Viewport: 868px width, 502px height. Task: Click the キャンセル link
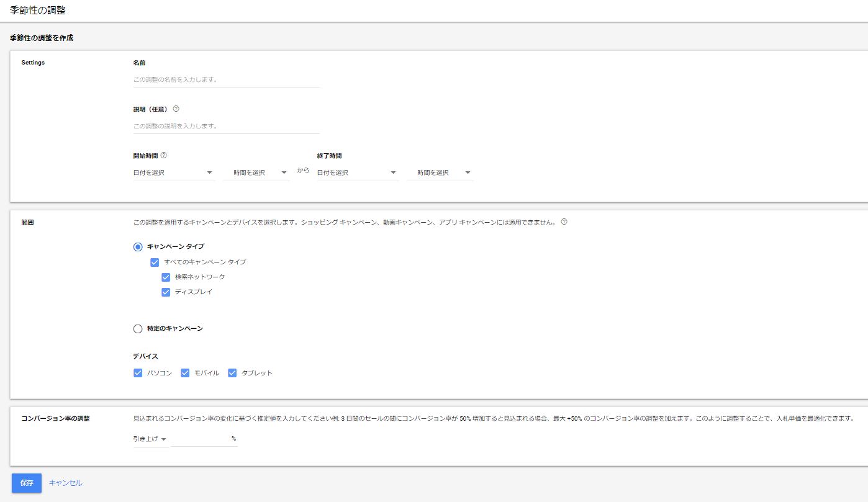pyautogui.click(x=66, y=483)
